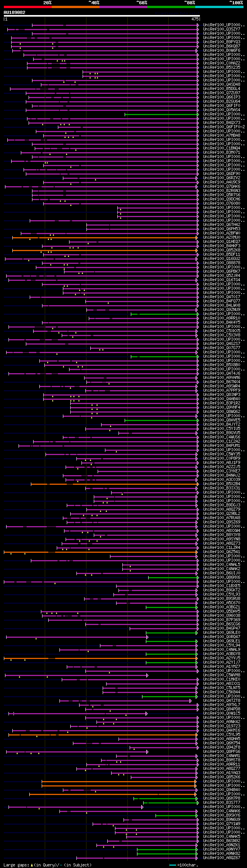
Task: Select hit label UniRef100_Q6PH53
Action: click(x=222, y=229)
